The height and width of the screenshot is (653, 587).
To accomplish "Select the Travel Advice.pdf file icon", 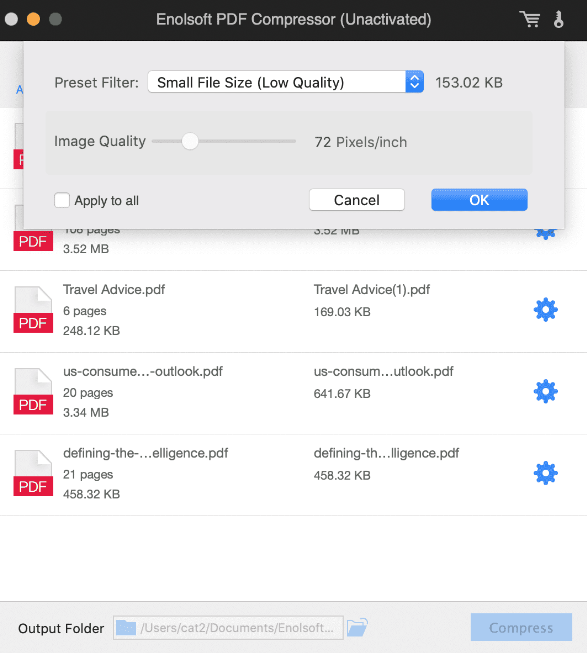I will [33, 309].
